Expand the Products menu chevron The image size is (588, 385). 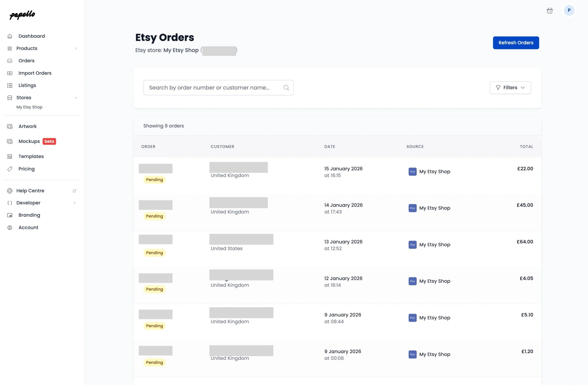pos(76,49)
